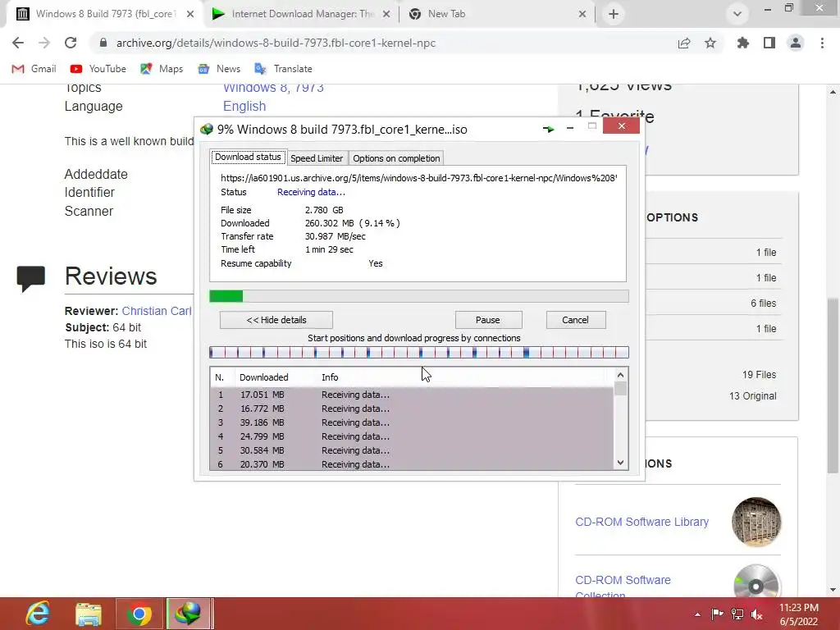Open Chrome three-dot menu

click(822, 43)
